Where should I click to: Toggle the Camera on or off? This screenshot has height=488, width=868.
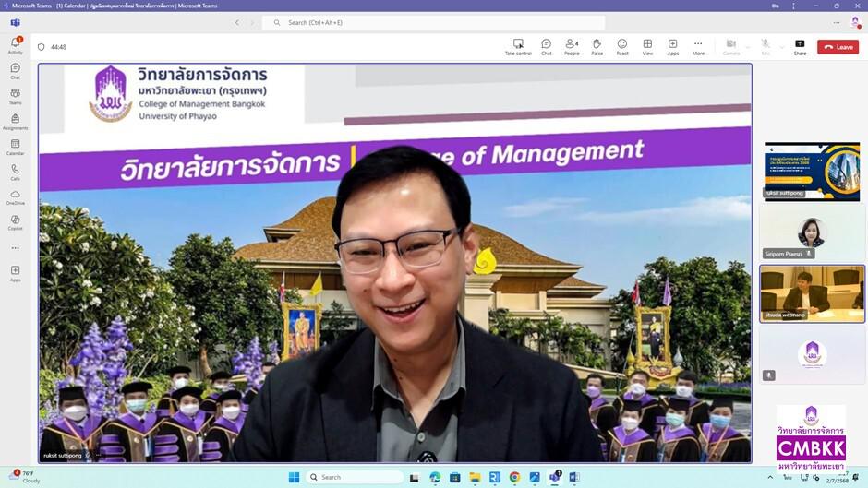pos(731,47)
